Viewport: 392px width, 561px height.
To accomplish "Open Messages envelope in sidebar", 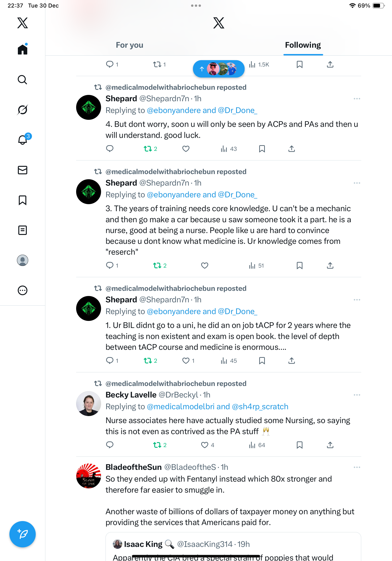I will (x=23, y=170).
